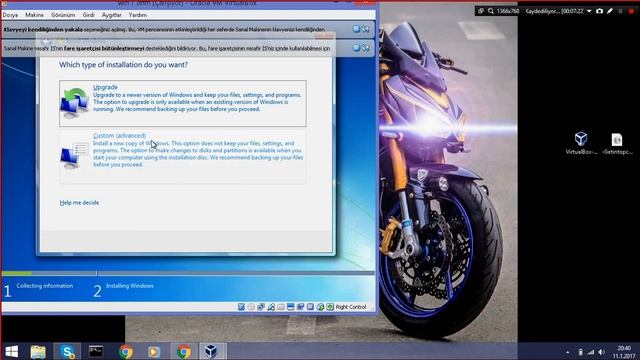Click the Custom option's computer icon
This screenshot has width=640, height=360.
[74, 156]
